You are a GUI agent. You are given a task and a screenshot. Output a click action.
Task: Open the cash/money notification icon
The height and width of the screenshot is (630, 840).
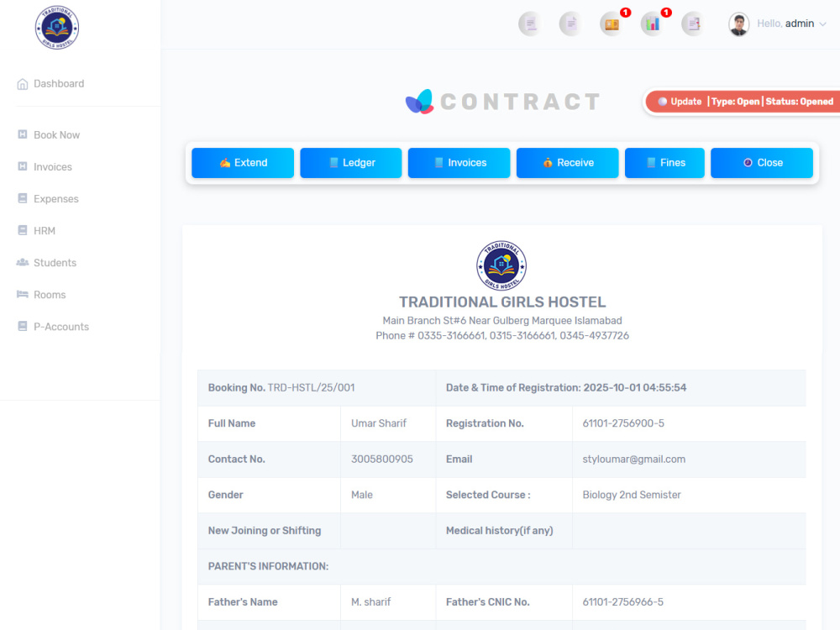point(612,24)
